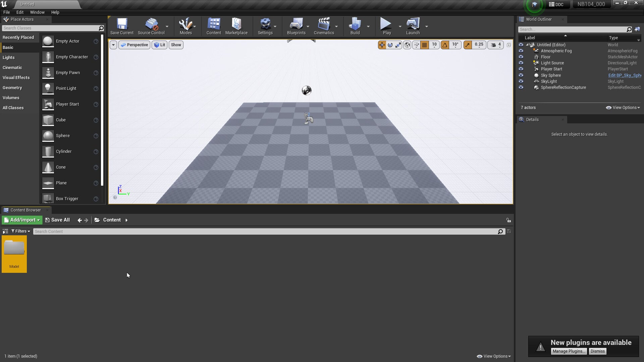Open the Content toolbar icon
644x362 pixels.
click(214, 26)
